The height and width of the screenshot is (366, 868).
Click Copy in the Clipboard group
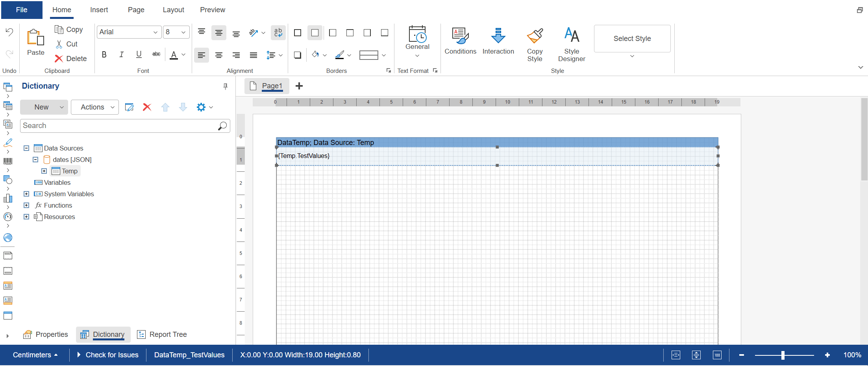(x=68, y=30)
